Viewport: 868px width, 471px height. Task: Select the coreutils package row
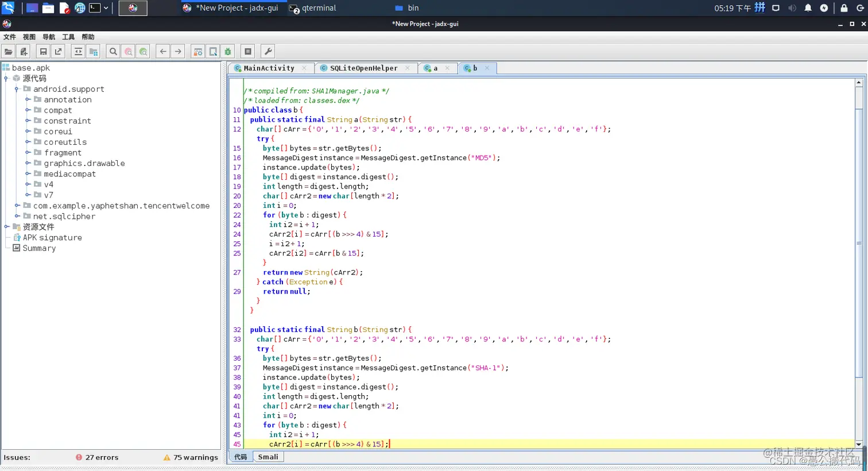click(x=60, y=142)
